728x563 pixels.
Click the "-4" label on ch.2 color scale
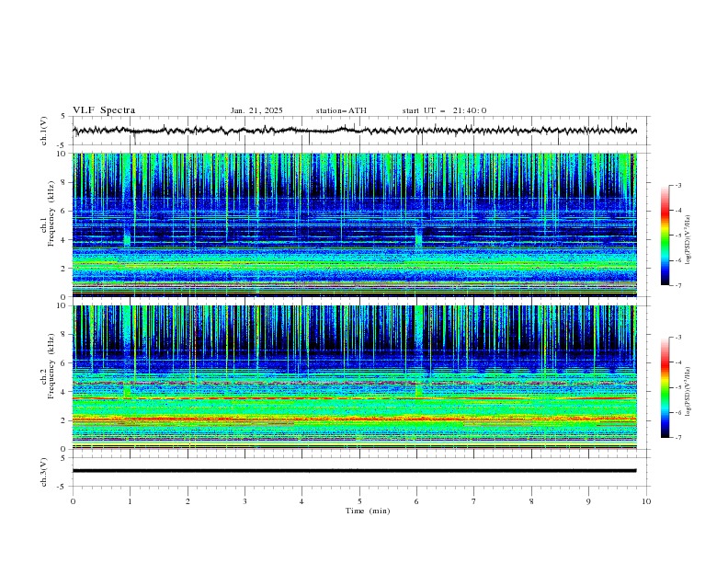[x=678, y=362]
